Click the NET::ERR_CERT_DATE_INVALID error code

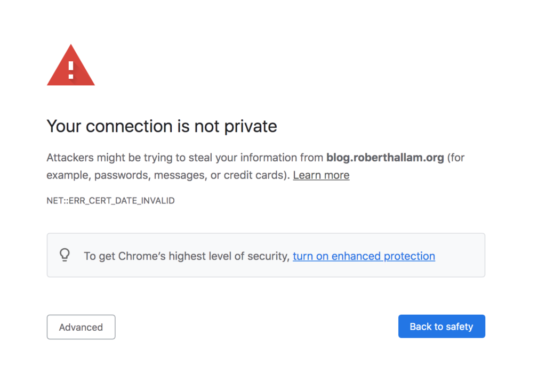(111, 201)
